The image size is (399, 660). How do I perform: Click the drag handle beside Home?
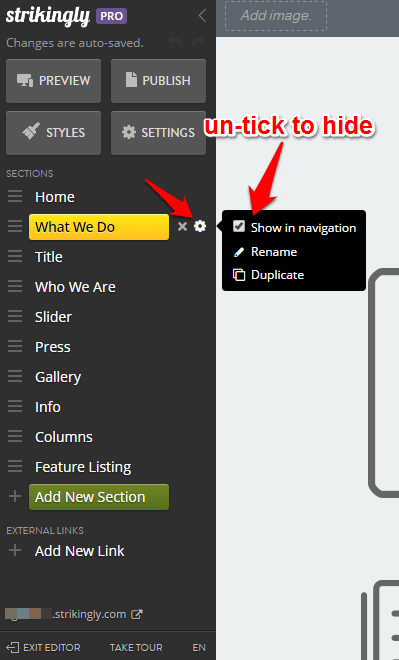pyautogui.click(x=15, y=196)
